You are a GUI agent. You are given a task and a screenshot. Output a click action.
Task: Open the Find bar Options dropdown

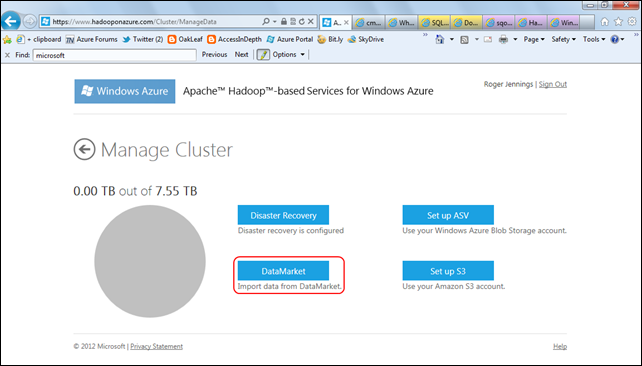(289, 54)
